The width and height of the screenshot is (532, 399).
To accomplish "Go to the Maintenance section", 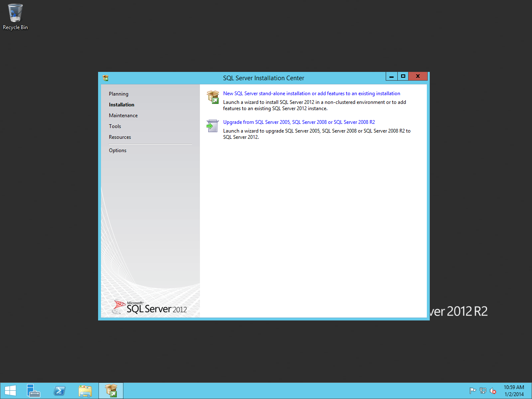I will [x=123, y=116].
